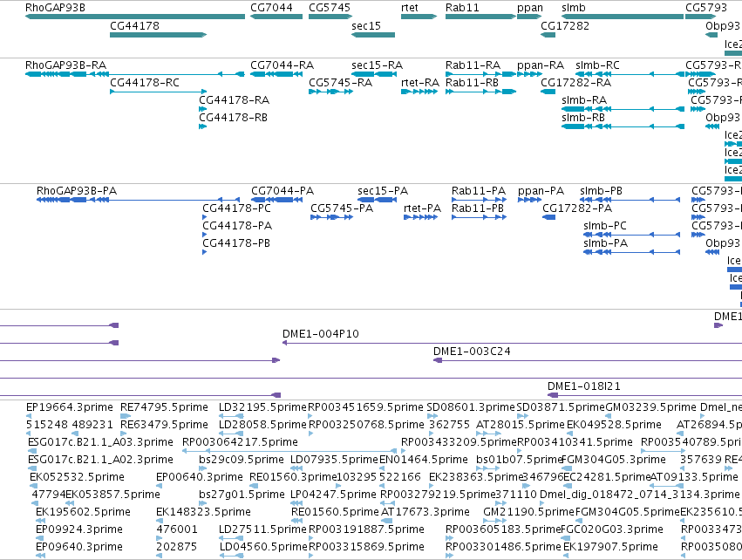The height and width of the screenshot is (560, 742).
Task: Click BAC clone DME1-018I21
Action: [x=644, y=395]
